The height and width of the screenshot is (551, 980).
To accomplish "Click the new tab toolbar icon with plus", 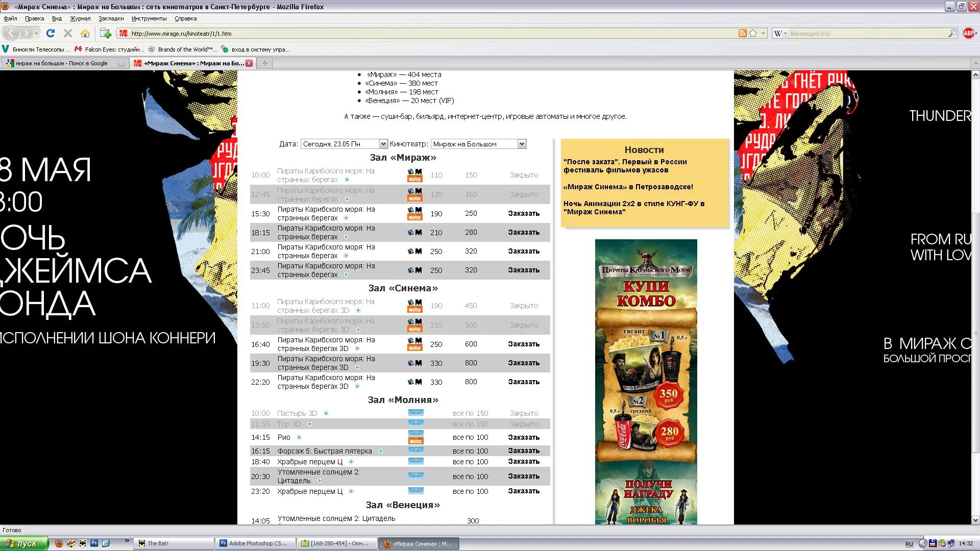I will [x=105, y=33].
